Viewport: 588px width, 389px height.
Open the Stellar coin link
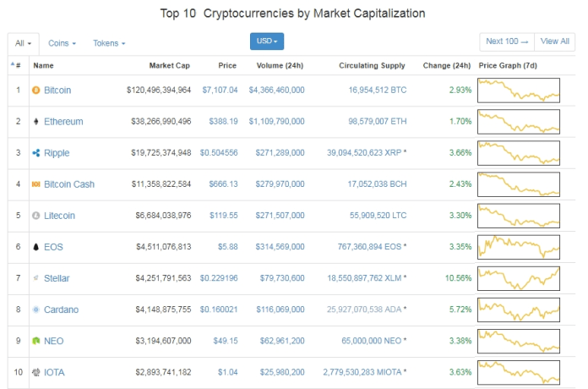tap(56, 278)
